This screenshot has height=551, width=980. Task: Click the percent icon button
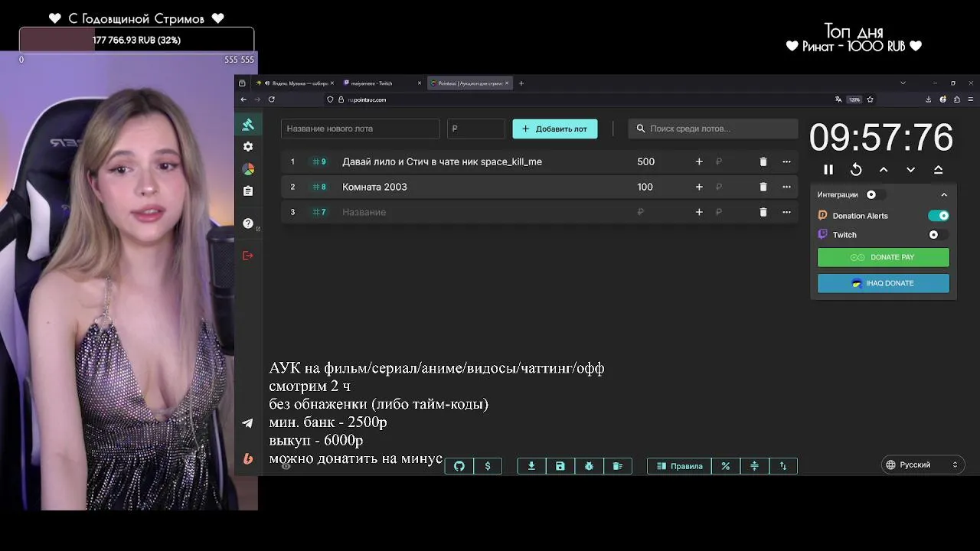tap(726, 466)
